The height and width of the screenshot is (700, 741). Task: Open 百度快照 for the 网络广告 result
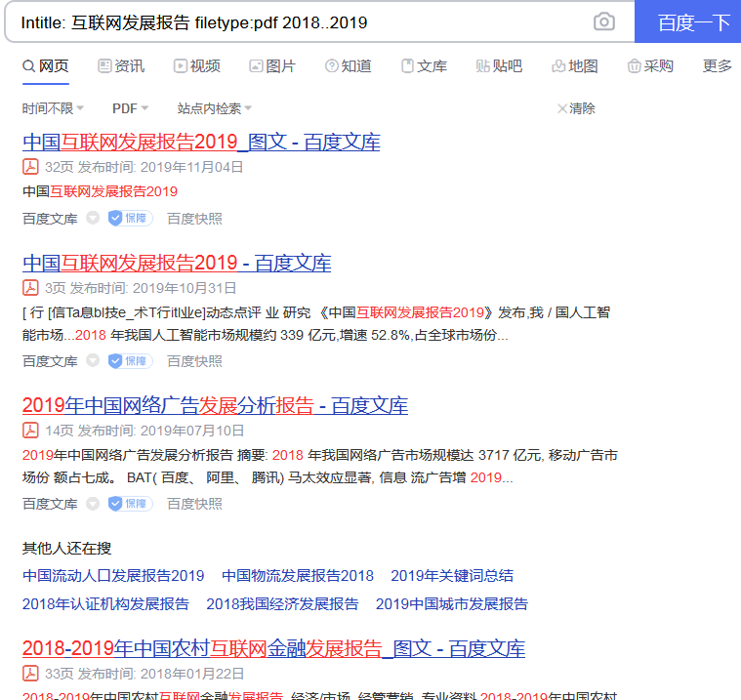[x=194, y=504]
